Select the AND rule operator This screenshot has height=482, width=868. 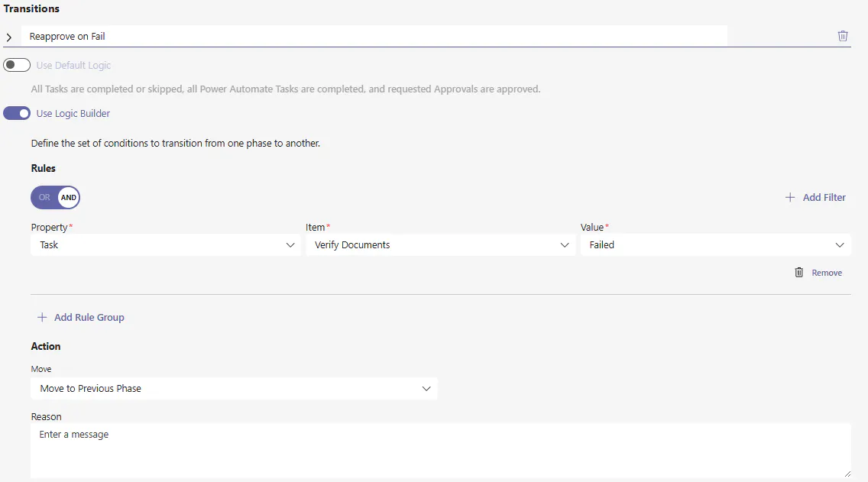[69, 198]
